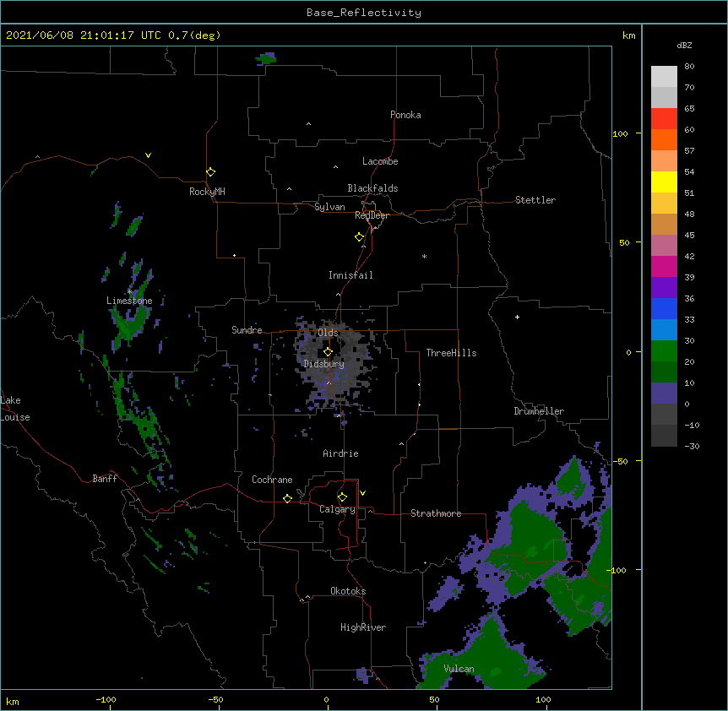728x711 pixels.
Task: Click the green 30 dBZ legend swatch
Action: pyautogui.click(x=664, y=351)
